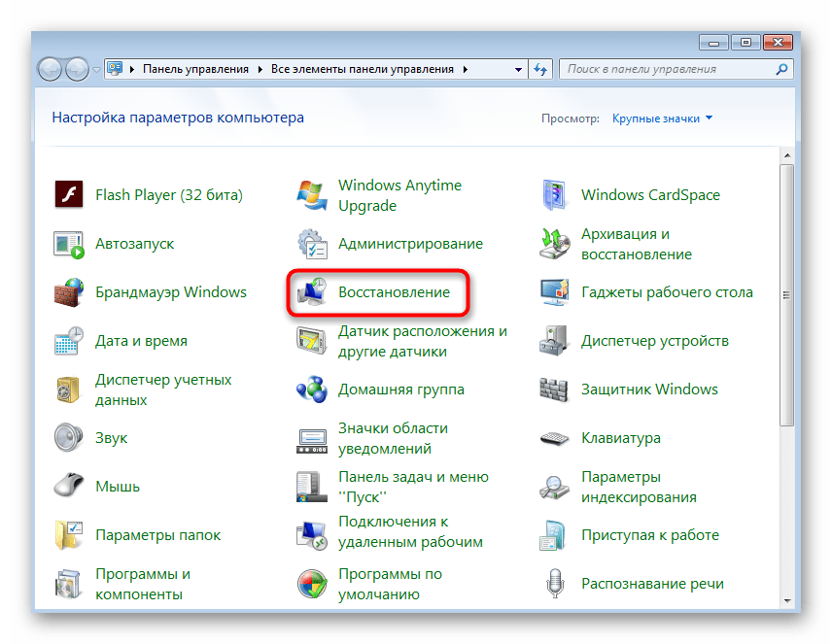Open the Крупные значки view dropdown
Image resolution: width=832 pixels, height=644 pixels.
(662, 119)
